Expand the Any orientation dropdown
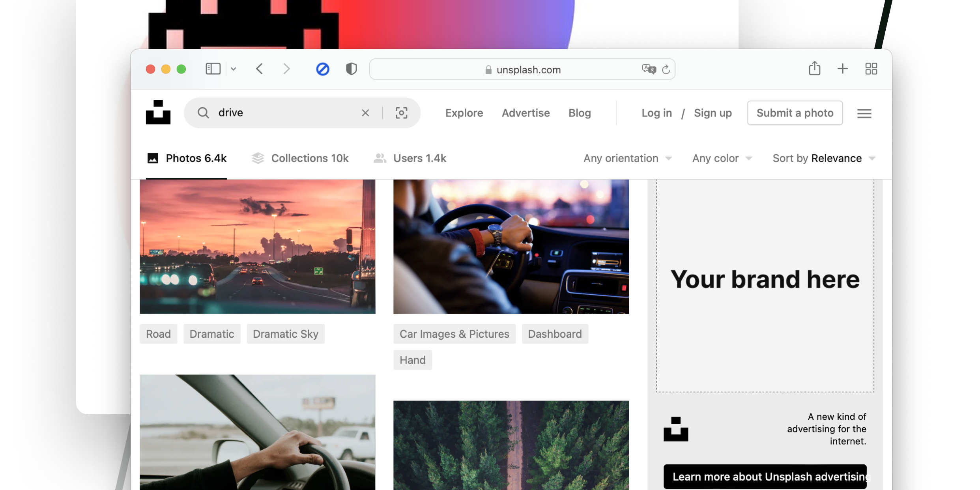The image size is (980, 490). click(x=627, y=158)
